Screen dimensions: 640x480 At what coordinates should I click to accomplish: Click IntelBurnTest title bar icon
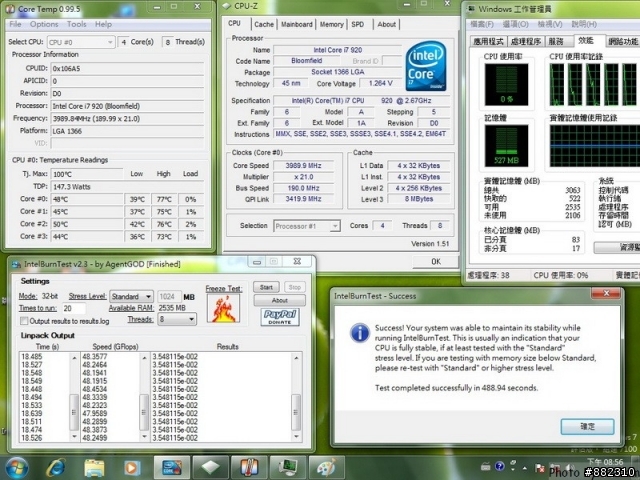click(x=16, y=264)
